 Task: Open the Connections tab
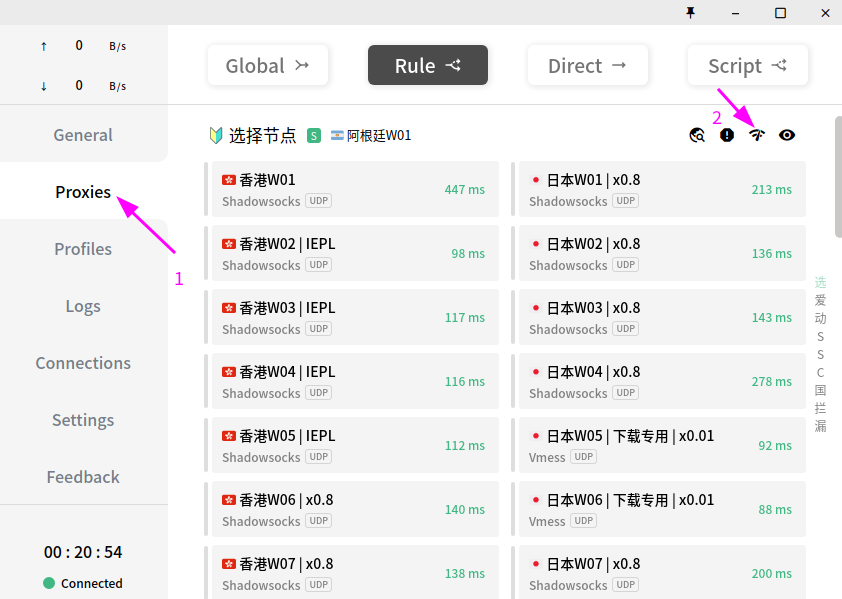[83, 363]
